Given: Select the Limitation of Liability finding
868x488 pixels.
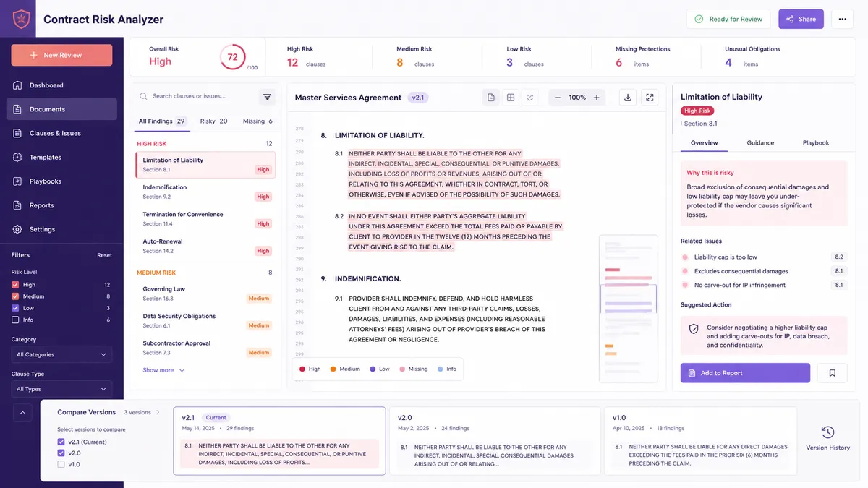Looking at the screenshot, I should click(x=205, y=165).
